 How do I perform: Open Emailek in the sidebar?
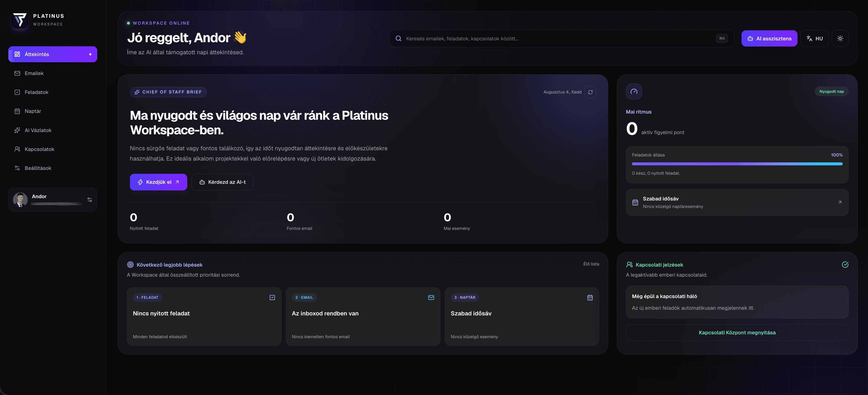[53, 73]
